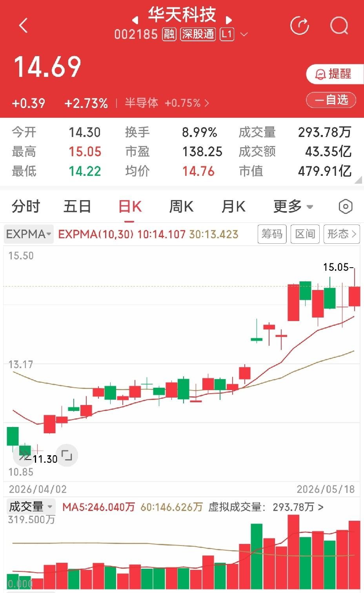Tap the tallest red volume bar
Image resolution: width=364 pixels, height=593 pixels.
pyautogui.click(x=293, y=552)
